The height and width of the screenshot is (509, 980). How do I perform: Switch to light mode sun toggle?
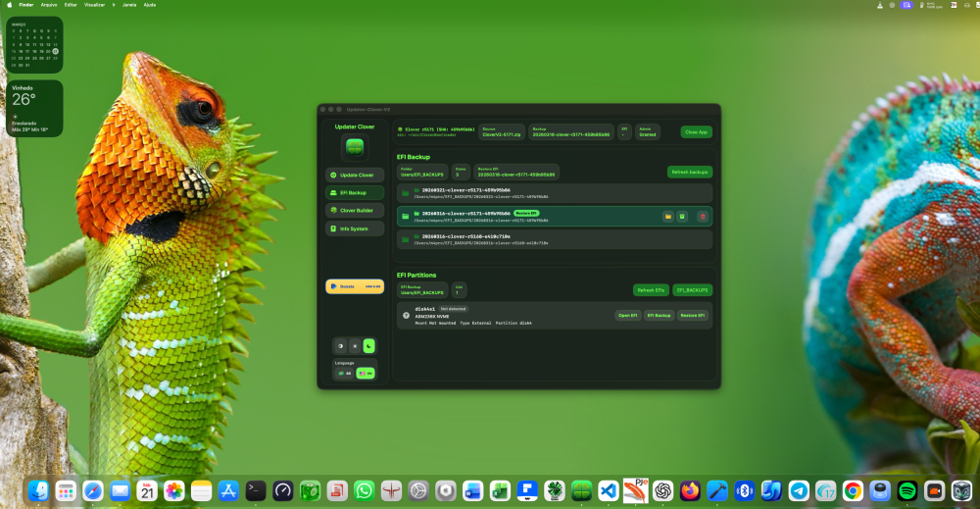(x=355, y=346)
